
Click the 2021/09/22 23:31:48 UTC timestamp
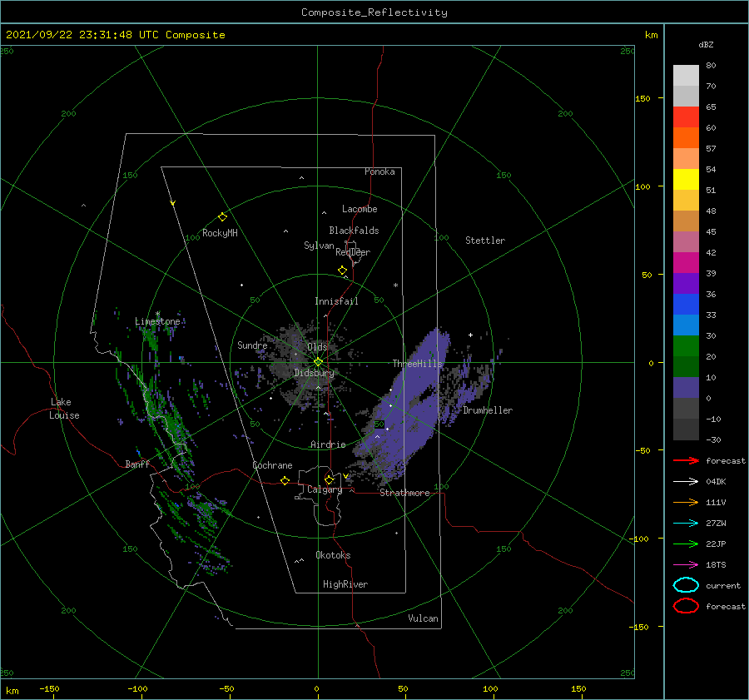tap(82, 35)
